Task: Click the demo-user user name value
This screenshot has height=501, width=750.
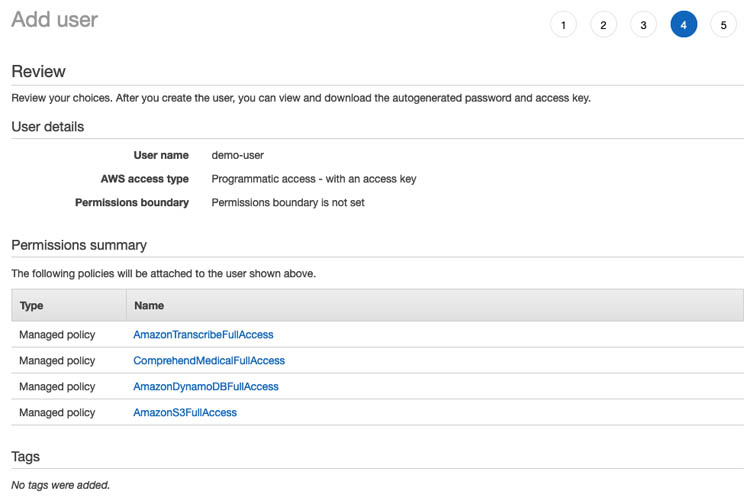Action: pyautogui.click(x=238, y=155)
